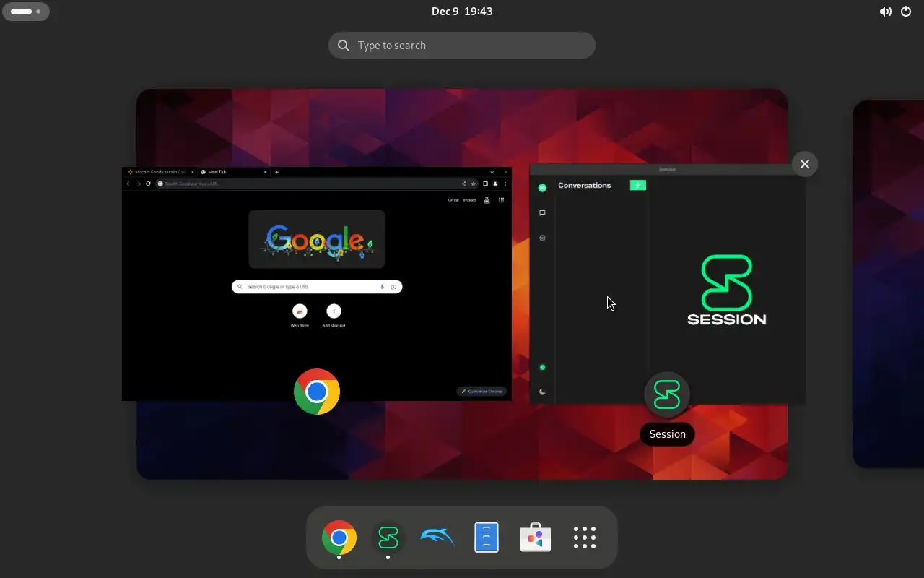924x578 pixels.
Task: Open the power menu in the top bar
Action: coord(907,12)
